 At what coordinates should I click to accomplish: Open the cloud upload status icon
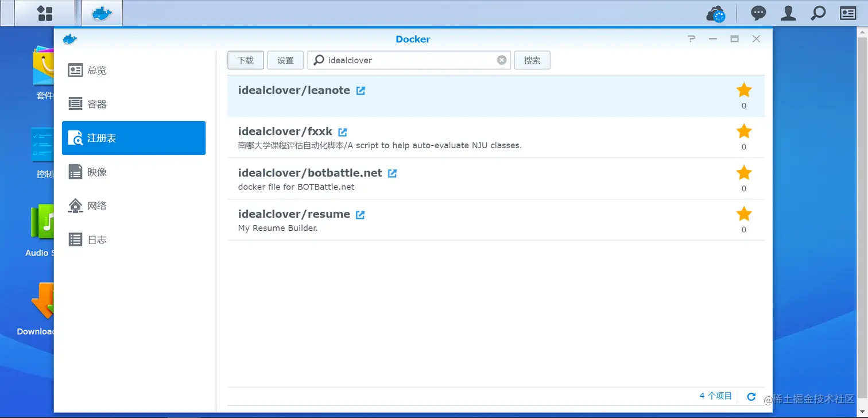(x=716, y=13)
